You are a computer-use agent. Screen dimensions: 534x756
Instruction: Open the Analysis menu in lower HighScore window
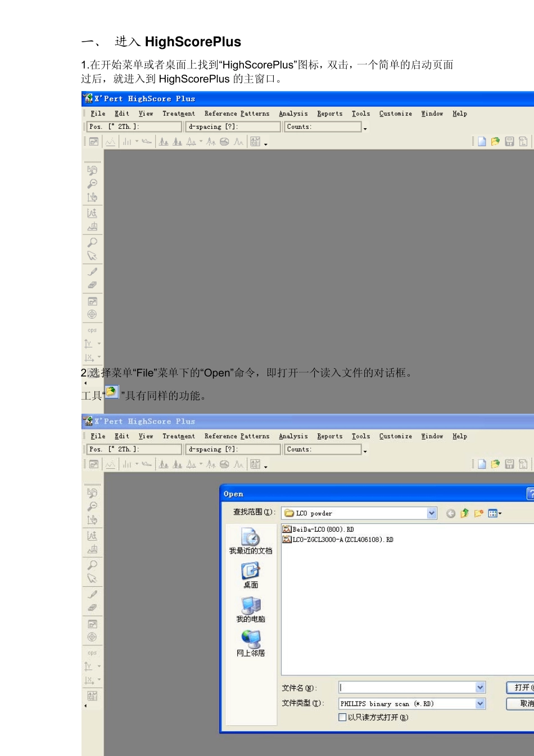293,436
